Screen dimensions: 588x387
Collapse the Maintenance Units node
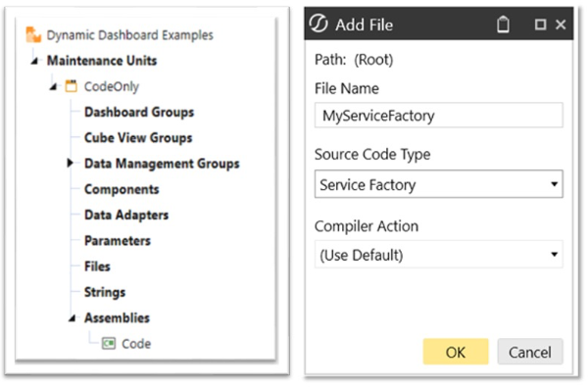34,61
